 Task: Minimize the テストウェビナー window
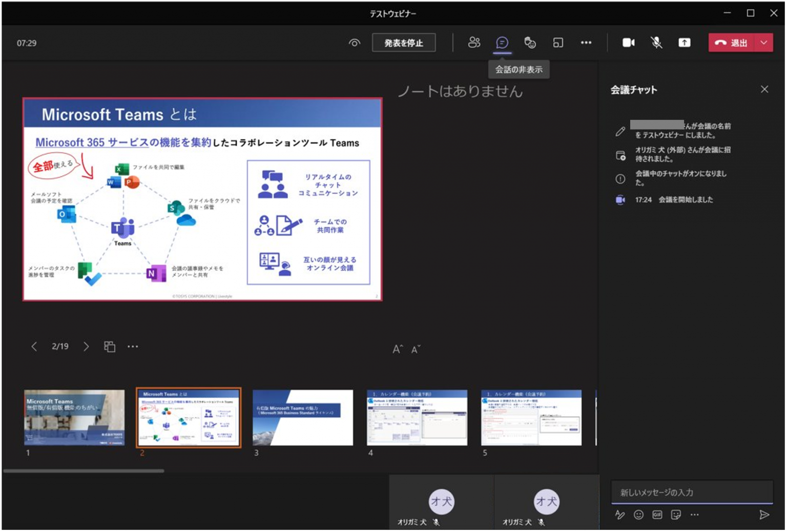click(727, 13)
